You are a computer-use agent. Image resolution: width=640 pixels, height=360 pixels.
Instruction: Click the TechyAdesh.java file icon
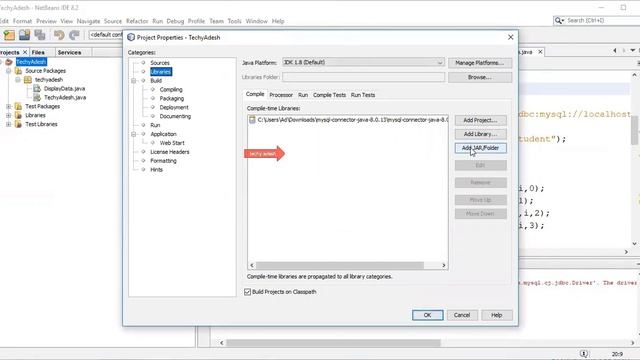tap(37, 98)
